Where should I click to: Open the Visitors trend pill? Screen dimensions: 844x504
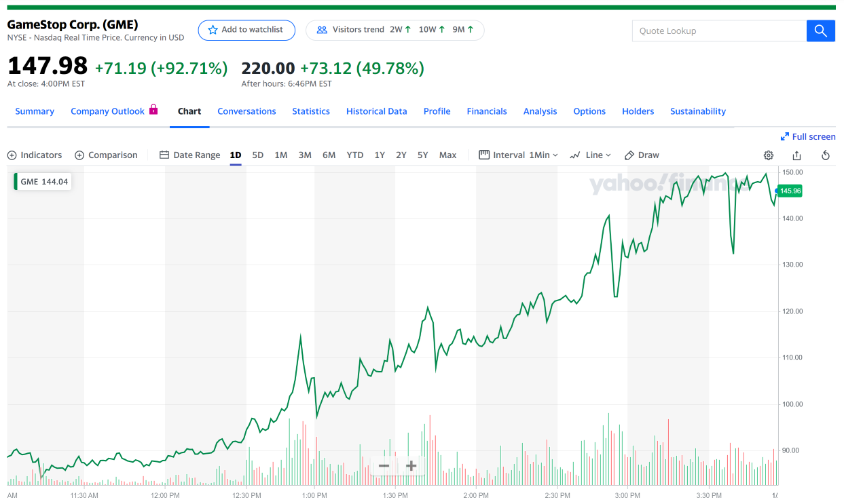pyautogui.click(x=395, y=30)
